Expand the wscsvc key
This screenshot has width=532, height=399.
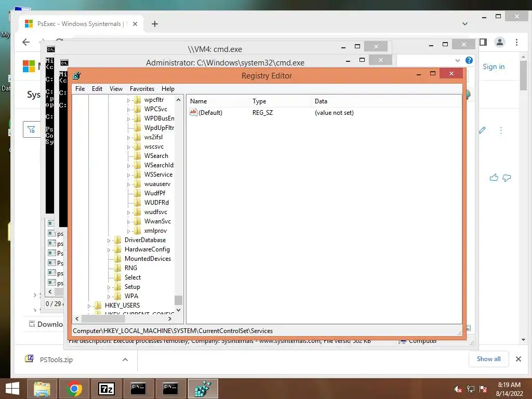(129, 147)
